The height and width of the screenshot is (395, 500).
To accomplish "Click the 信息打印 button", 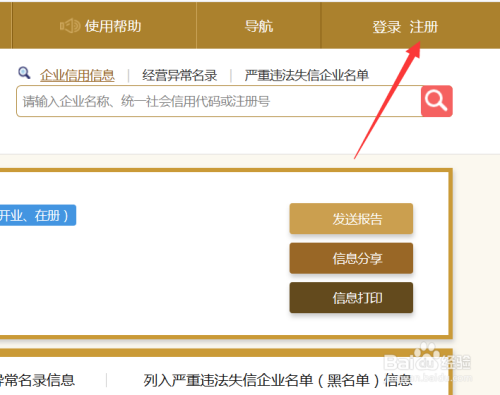I will (351, 298).
